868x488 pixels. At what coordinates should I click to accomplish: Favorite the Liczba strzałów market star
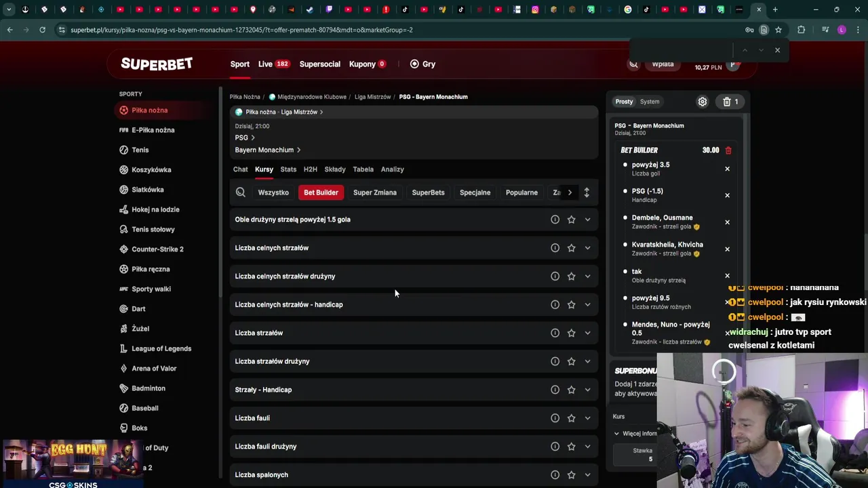[571, 333]
